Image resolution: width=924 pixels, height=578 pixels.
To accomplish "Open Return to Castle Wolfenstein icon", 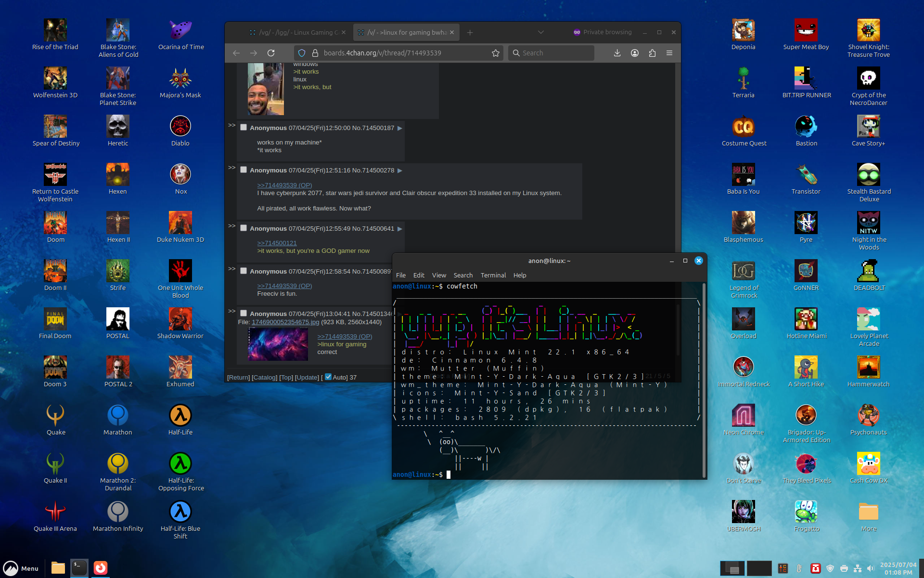I will [x=55, y=183].
